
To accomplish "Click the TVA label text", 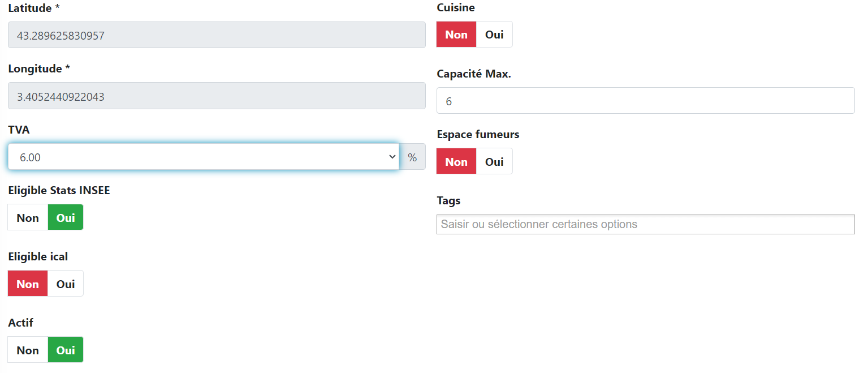I will point(19,130).
